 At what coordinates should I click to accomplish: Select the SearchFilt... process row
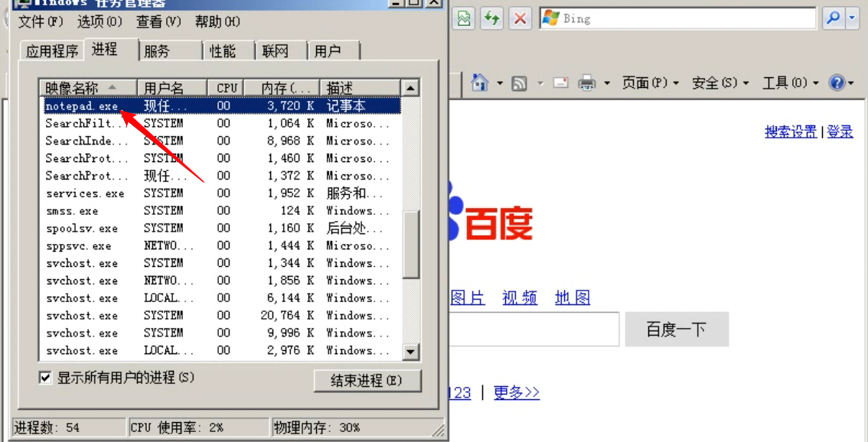[x=222, y=123]
